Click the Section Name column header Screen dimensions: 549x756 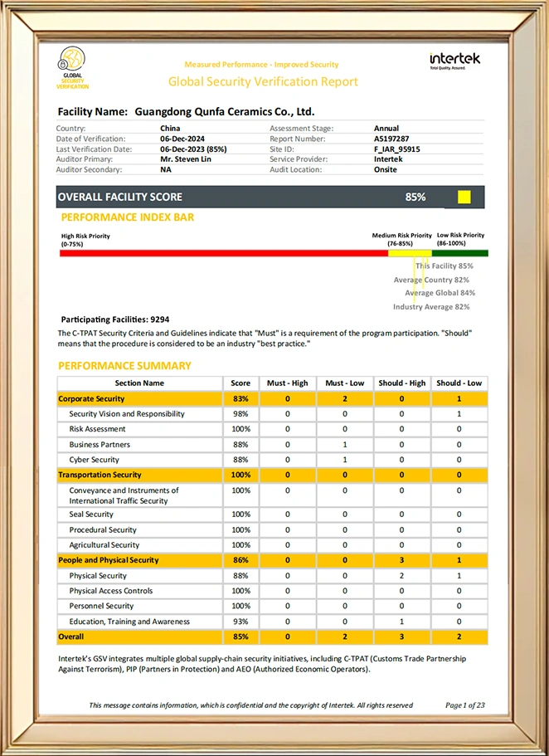[x=139, y=383]
